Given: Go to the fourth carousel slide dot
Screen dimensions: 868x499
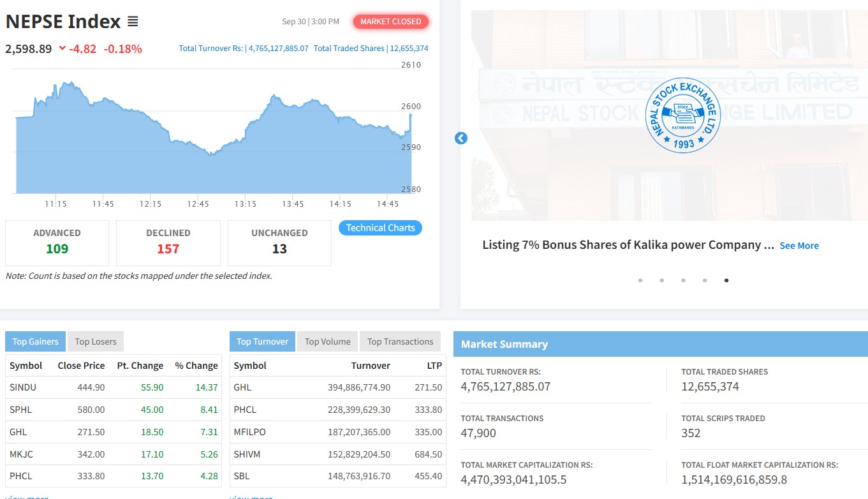Looking at the screenshot, I should 705,280.
